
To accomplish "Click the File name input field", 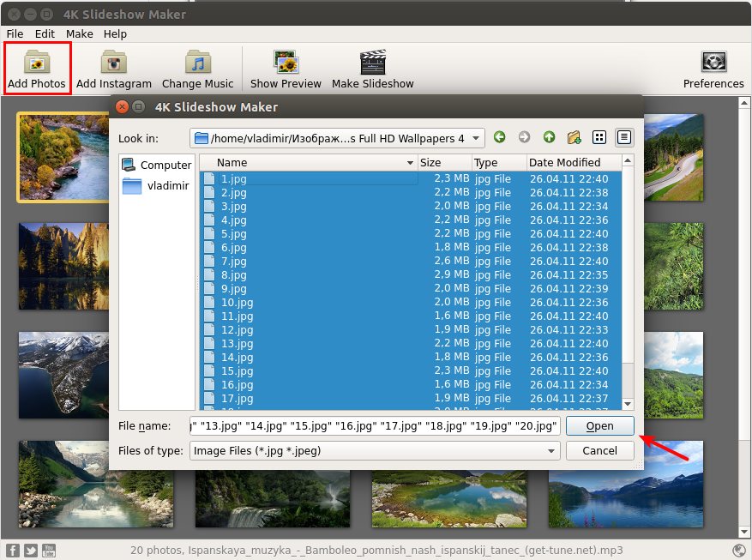I will (x=375, y=425).
